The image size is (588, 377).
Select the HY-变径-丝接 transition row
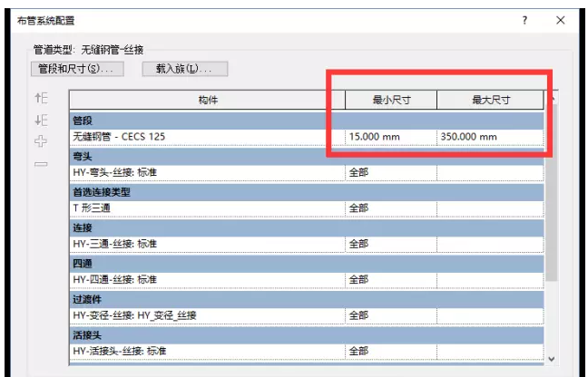pos(207,314)
